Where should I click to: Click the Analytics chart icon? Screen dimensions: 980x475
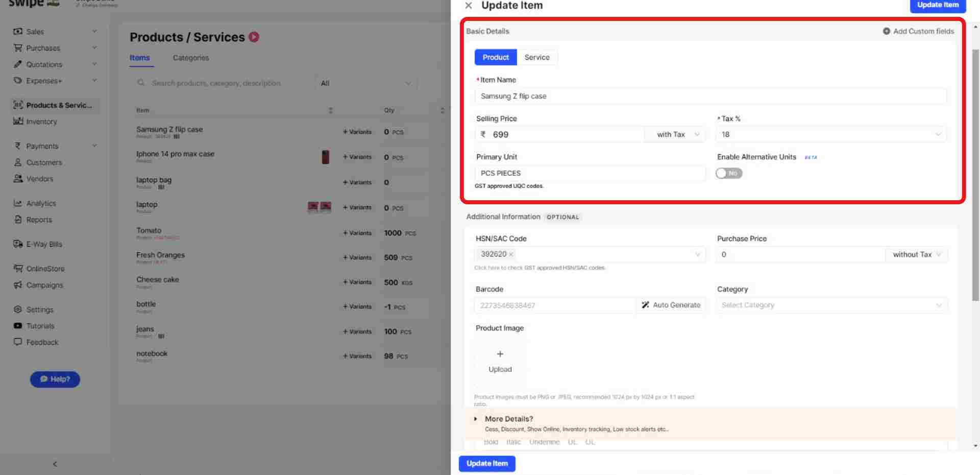click(x=18, y=203)
